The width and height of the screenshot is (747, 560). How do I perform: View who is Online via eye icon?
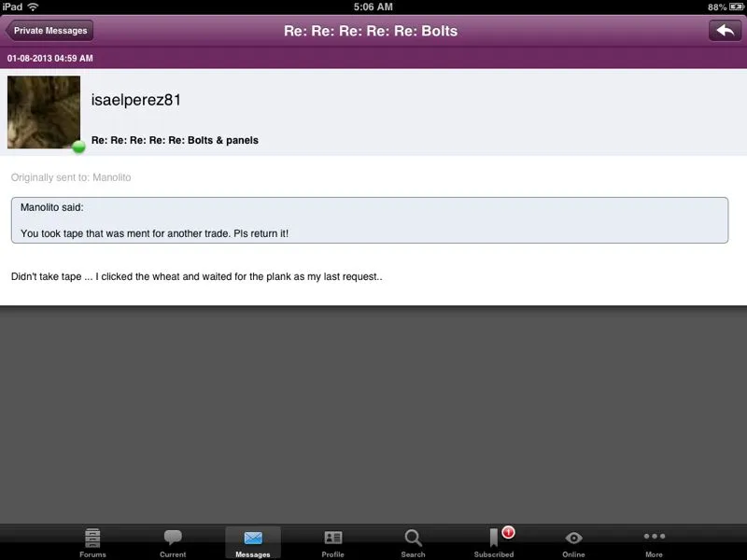[573, 541]
